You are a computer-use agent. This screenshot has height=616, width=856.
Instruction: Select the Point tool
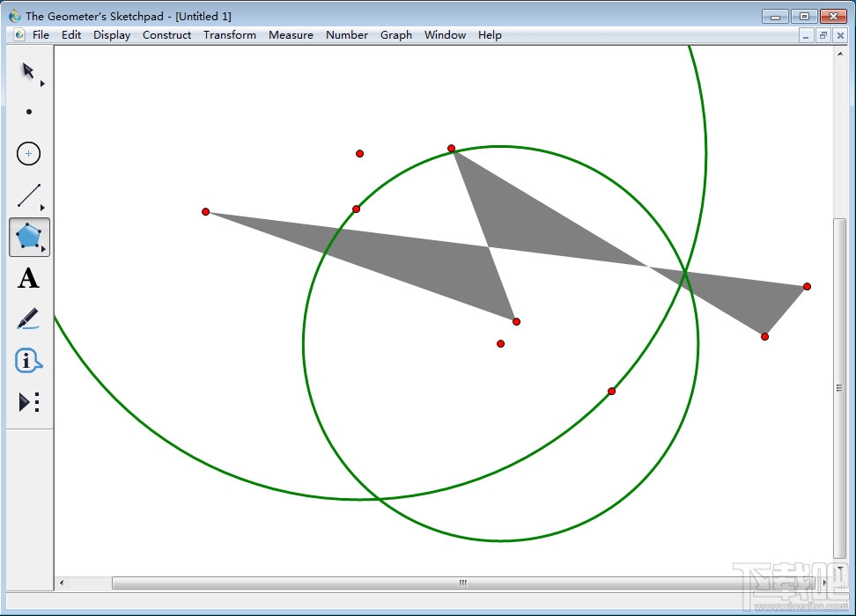29,112
